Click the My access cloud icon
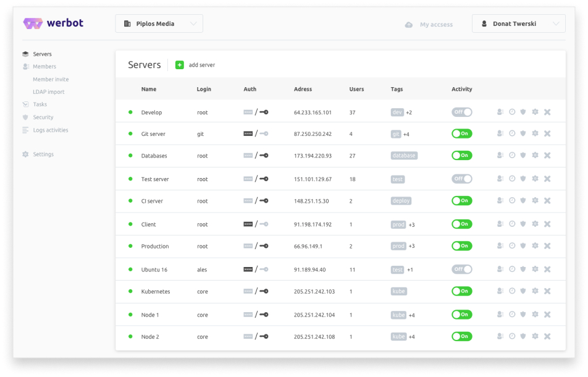This screenshot has width=588, height=377. (x=408, y=24)
